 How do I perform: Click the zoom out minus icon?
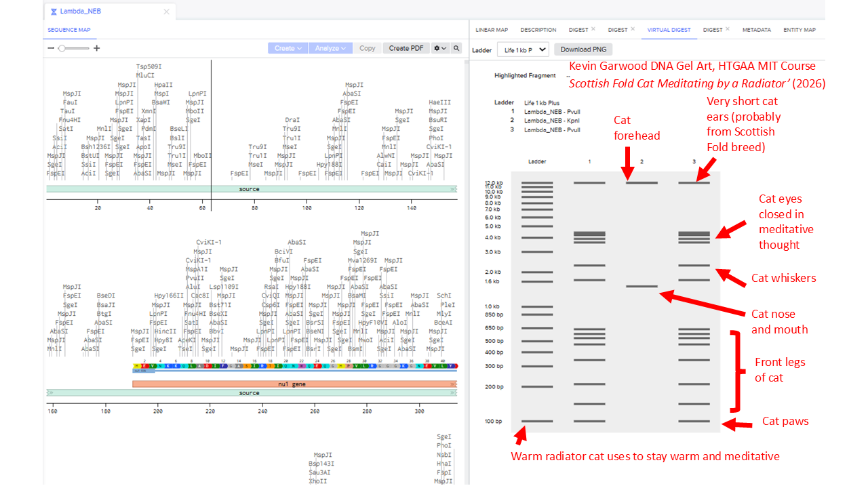point(51,48)
